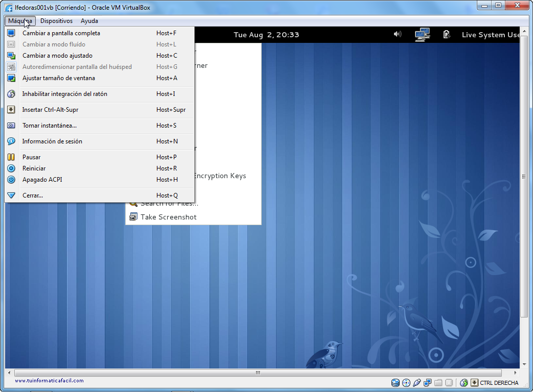Click the blue triangle icon beside 'Cerrar...'
This screenshot has height=392, width=533.
tap(11, 195)
